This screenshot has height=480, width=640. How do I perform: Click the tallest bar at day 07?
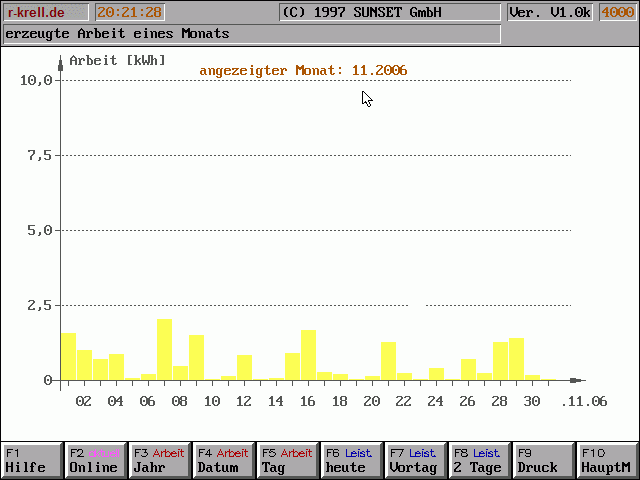[164, 350]
